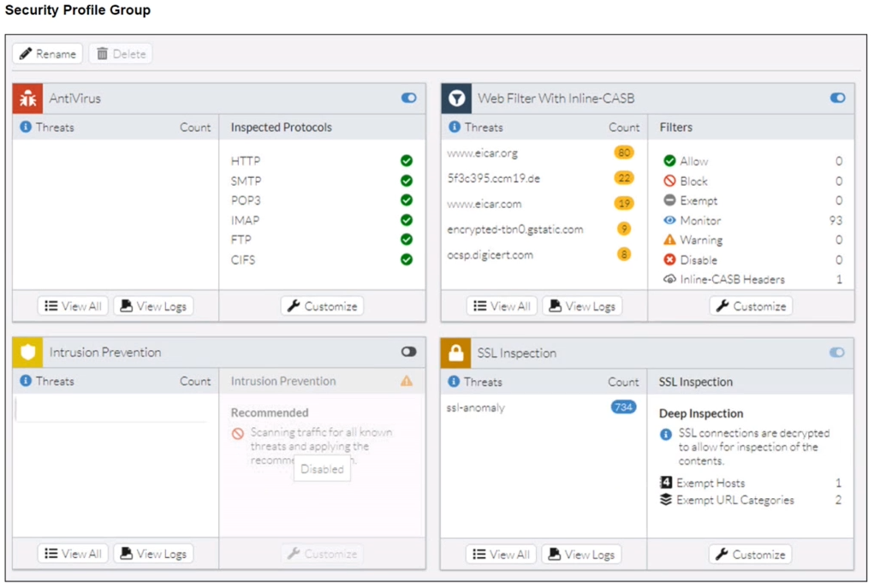The width and height of the screenshot is (874, 588).
Task: Click the Intrusion Prevention shield icon
Action: (x=27, y=353)
